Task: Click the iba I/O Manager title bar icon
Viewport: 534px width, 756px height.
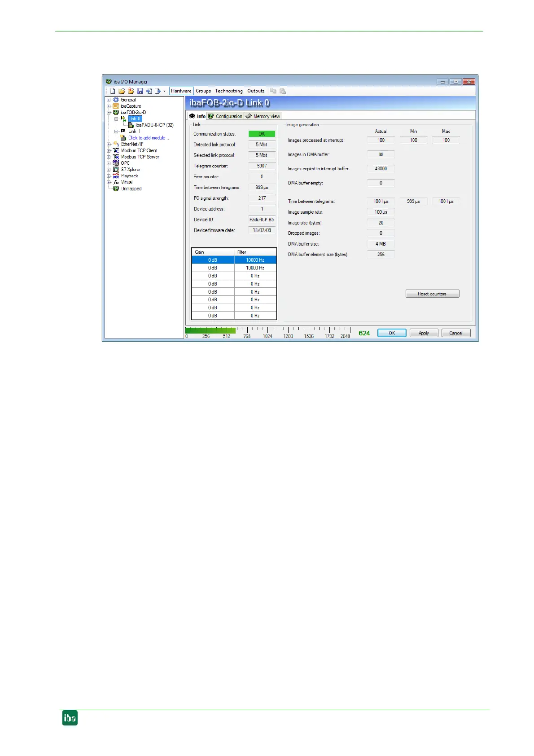Action: pos(109,82)
